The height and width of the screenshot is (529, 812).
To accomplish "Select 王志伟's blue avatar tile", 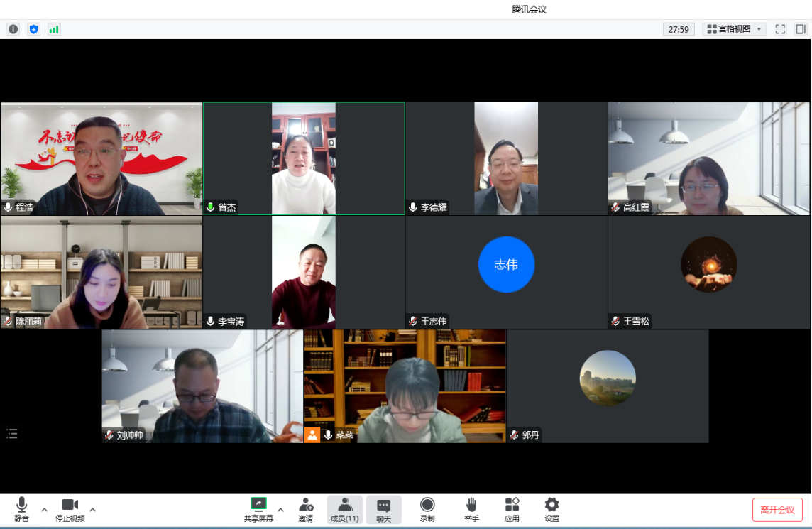I will click(x=506, y=265).
